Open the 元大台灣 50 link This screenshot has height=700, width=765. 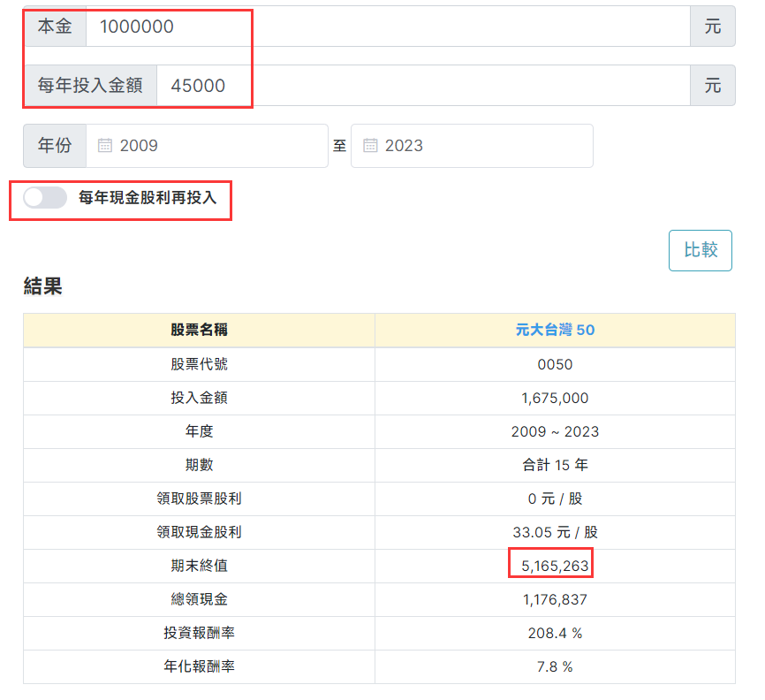(x=555, y=330)
